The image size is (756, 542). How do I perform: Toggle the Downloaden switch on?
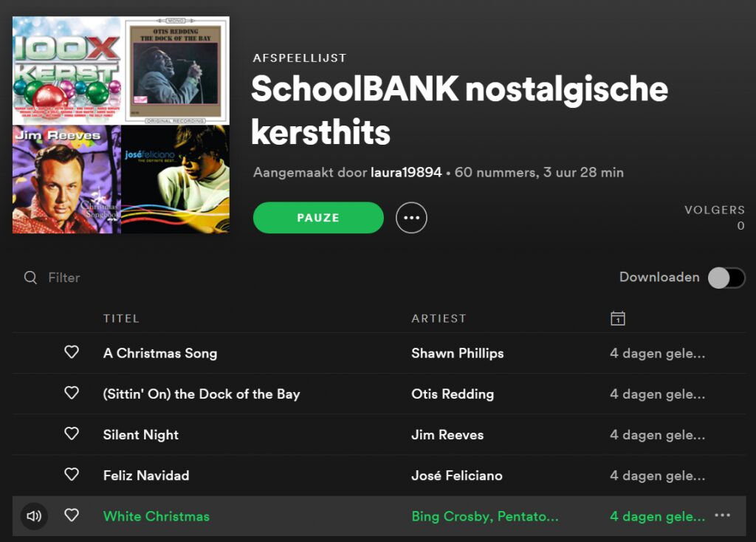(x=726, y=278)
